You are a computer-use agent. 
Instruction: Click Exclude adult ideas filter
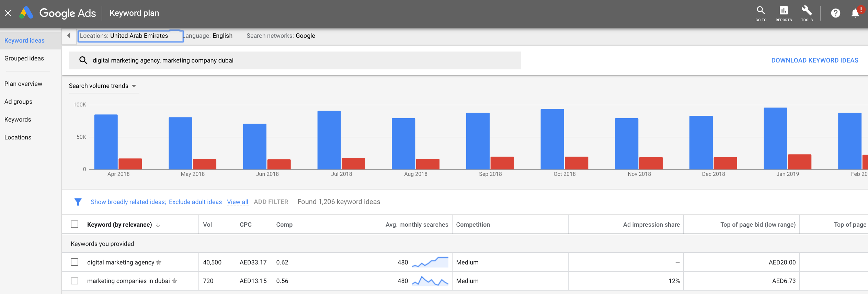click(x=195, y=202)
